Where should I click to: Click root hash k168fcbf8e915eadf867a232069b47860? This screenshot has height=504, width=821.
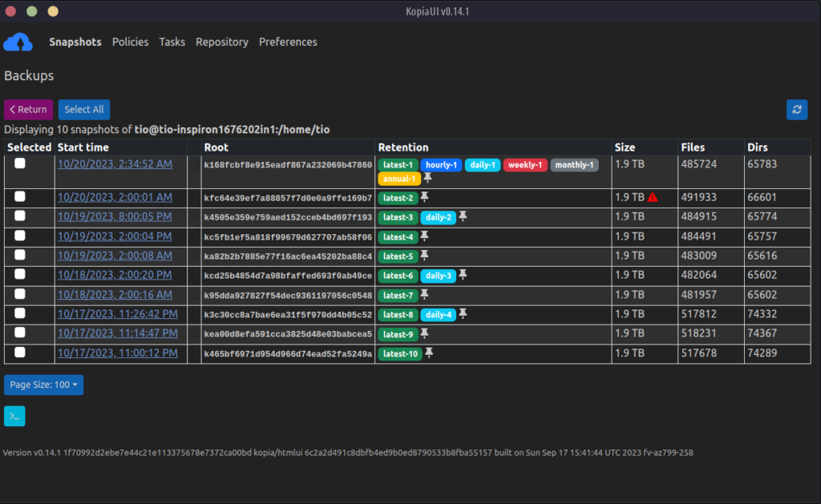(x=288, y=165)
